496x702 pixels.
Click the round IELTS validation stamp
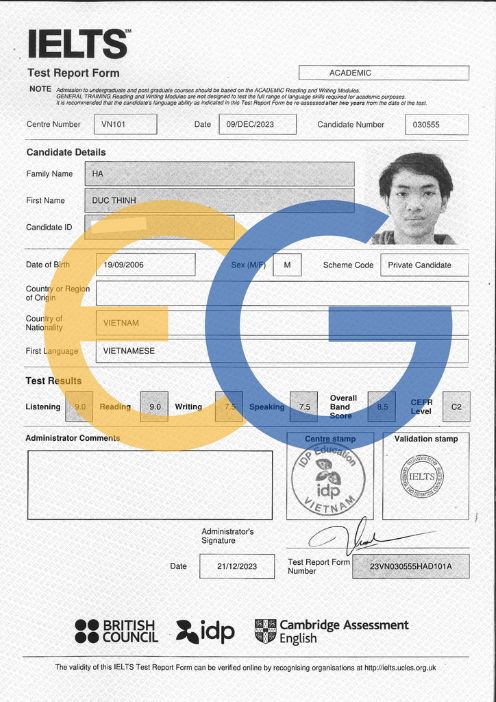pyautogui.click(x=422, y=476)
